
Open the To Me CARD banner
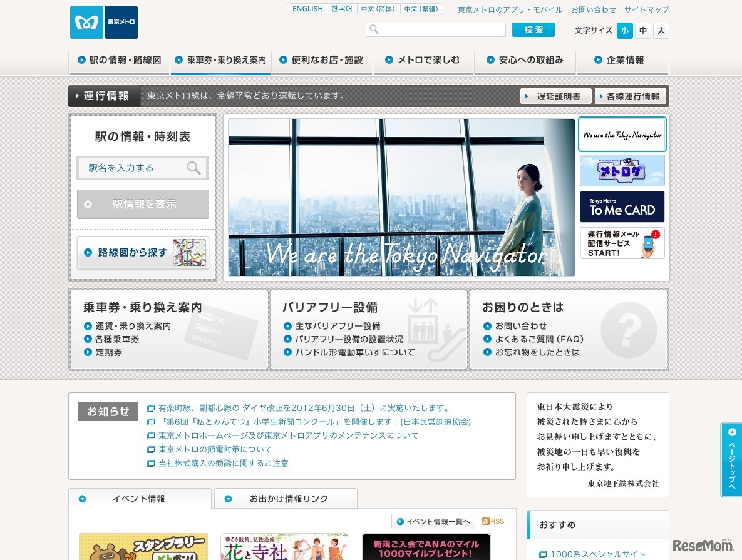click(x=622, y=207)
